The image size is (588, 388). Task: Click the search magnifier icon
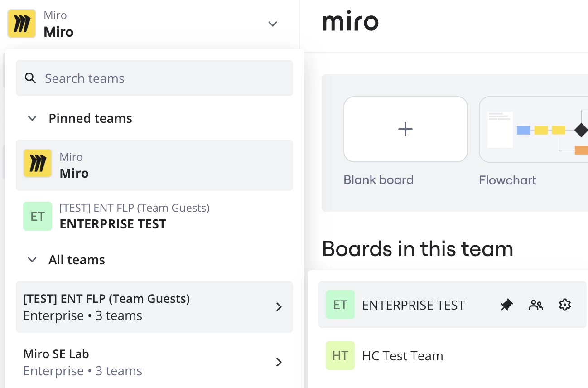click(x=30, y=78)
